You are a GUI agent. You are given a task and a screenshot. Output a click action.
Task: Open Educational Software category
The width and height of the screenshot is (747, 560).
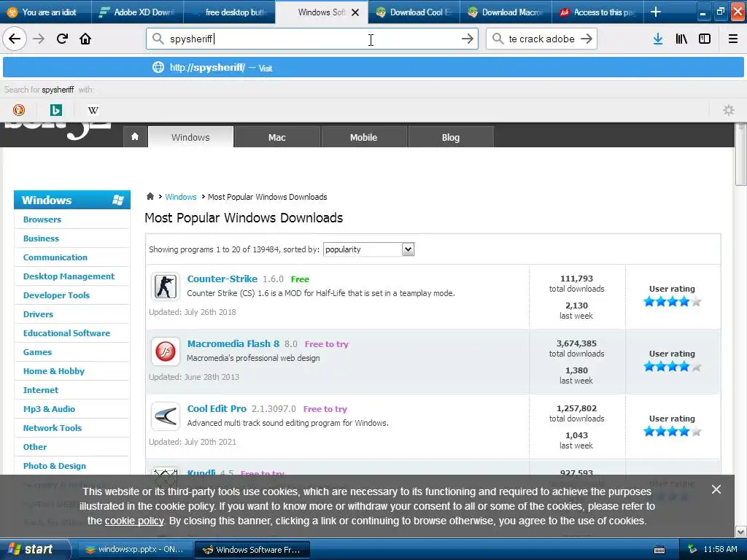tap(66, 333)
